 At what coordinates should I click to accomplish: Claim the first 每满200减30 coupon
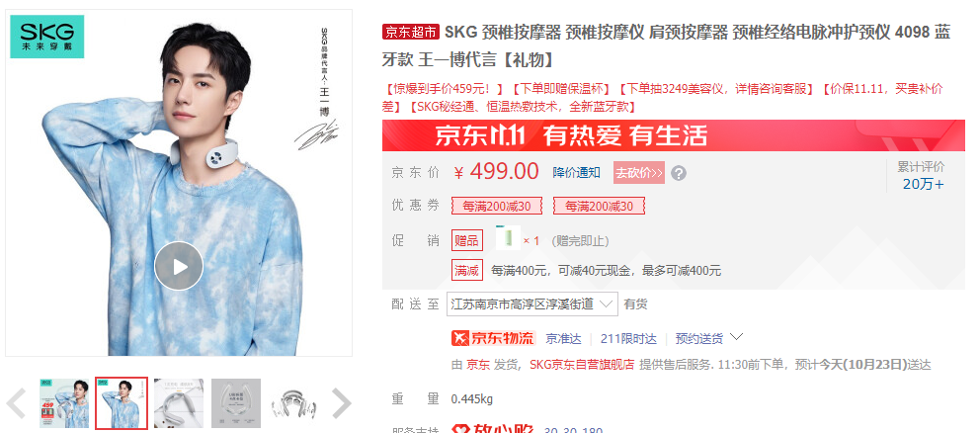point(497,206)
